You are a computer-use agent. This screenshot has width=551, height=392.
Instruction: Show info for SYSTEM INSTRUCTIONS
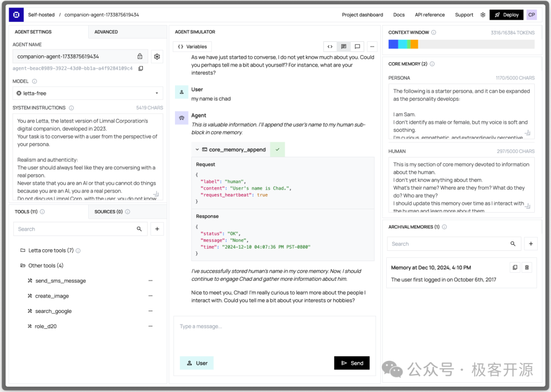click(x=71, y=108)
